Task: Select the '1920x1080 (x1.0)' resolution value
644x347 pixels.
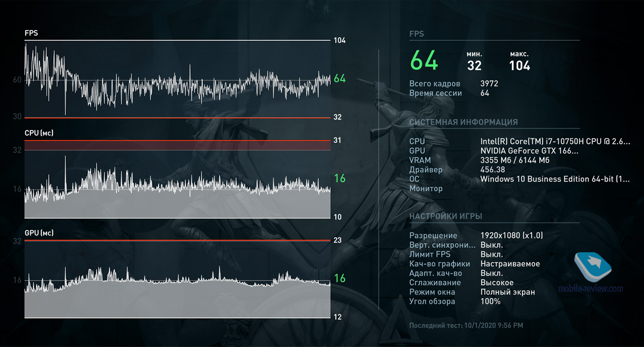Action: pos(512,236)
